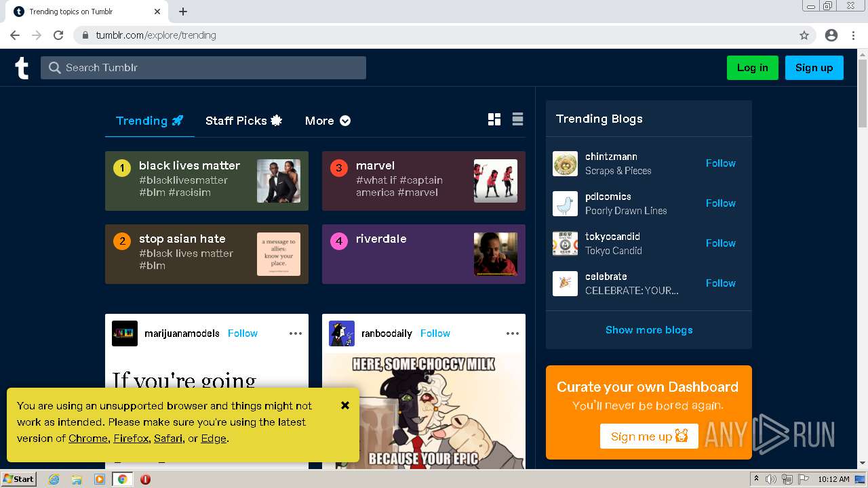
Task: Open celebrate blog avatar
Action: tap(565, 283)
